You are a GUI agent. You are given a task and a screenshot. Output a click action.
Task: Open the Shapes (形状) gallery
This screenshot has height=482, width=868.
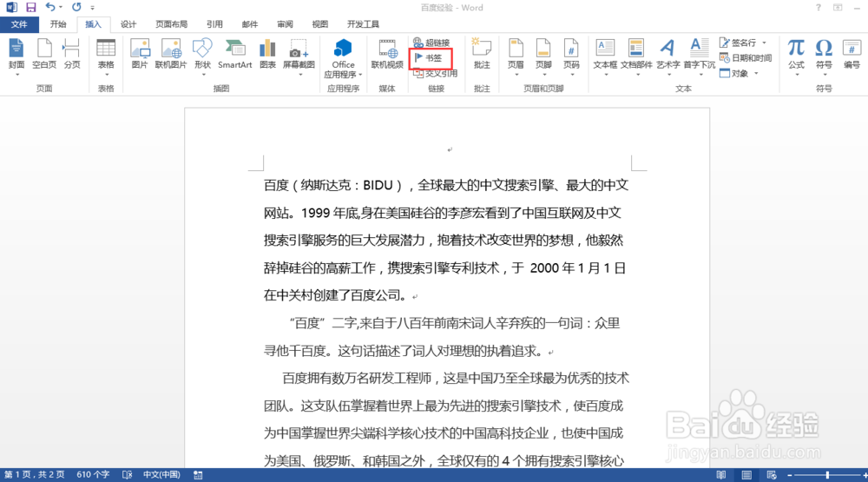pyautogui.click(x=202, y=56)
